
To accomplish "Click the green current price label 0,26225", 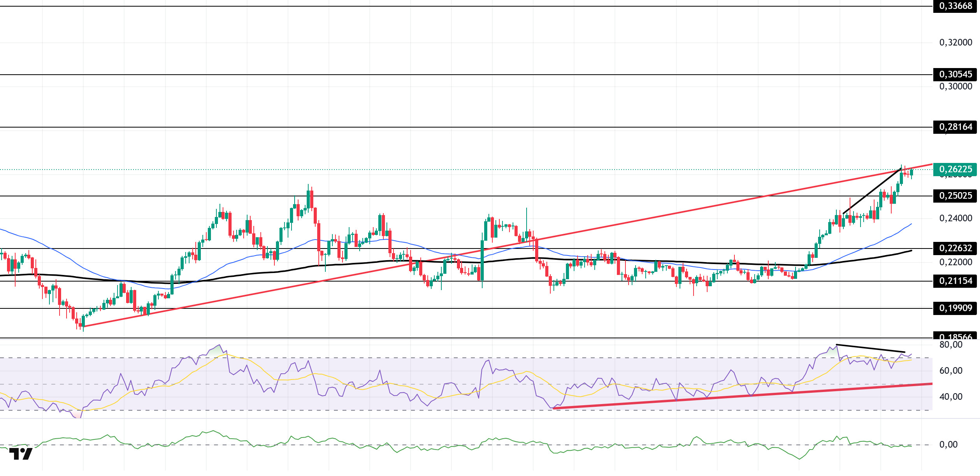I will point(955,169).
